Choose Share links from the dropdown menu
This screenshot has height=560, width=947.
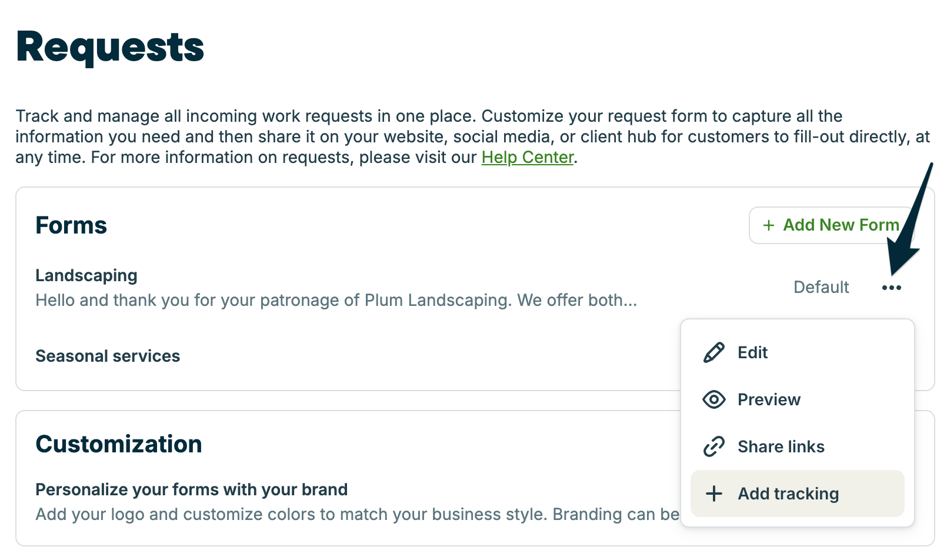[781, 446]
